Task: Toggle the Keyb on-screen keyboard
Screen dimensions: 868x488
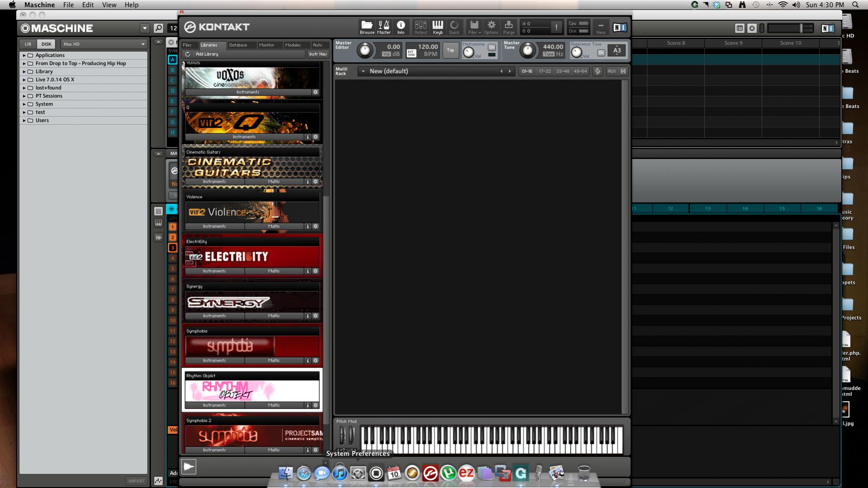Action: (x=438, y=27)
